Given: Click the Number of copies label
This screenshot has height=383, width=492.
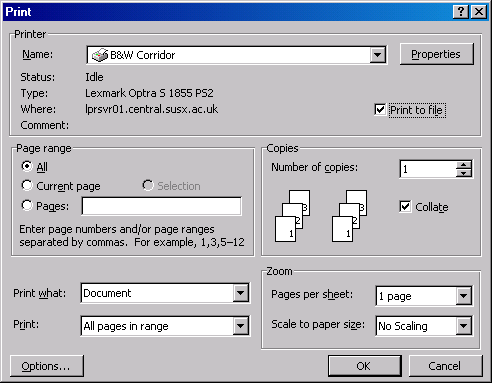Looking at the screenshot, I should (x=314, y=167).
